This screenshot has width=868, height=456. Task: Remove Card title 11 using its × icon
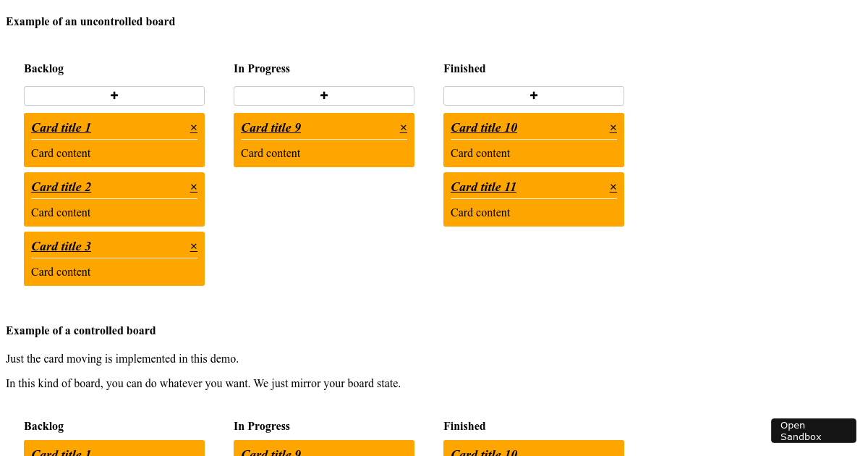coord(613,187)
